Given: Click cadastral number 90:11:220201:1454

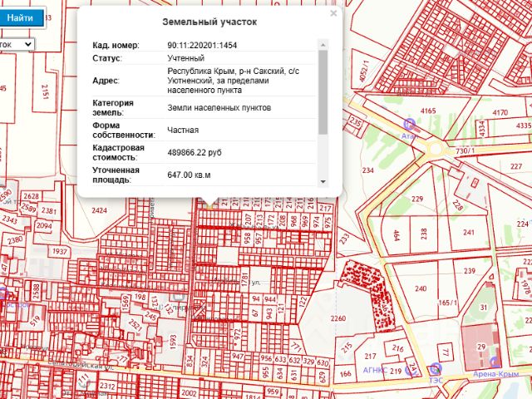Looking at the screenshot, I should 202,45.
